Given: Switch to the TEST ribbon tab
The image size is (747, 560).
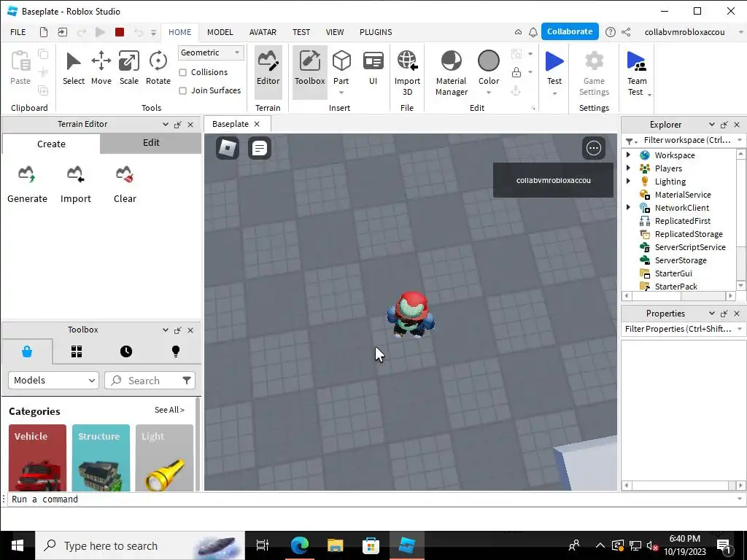Looking at the screenshot, I should pyautogui.click(x=301, y=32).
